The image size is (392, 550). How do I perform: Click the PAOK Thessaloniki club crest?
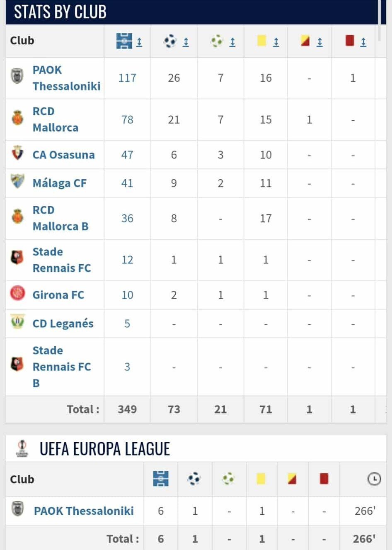(17, 76)
